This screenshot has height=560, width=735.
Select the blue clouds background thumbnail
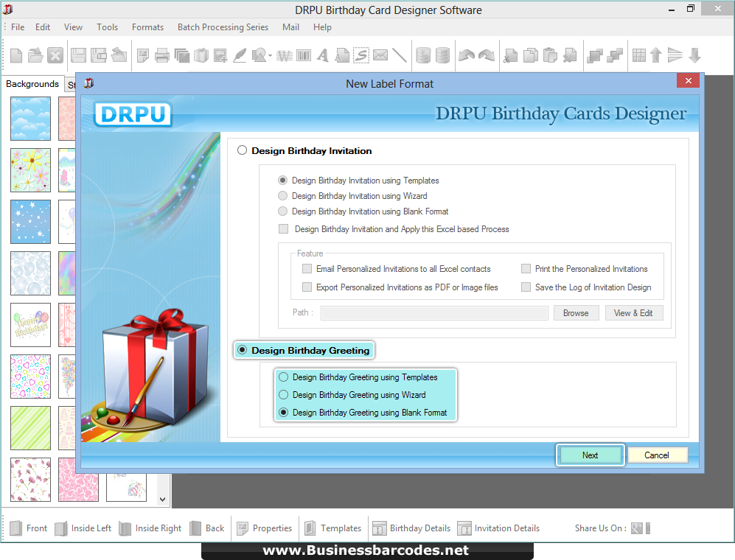30,119
